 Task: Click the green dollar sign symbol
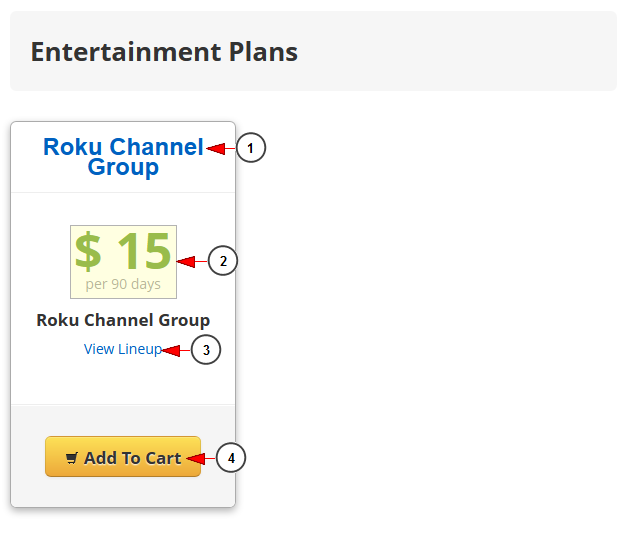coord(88,251)
